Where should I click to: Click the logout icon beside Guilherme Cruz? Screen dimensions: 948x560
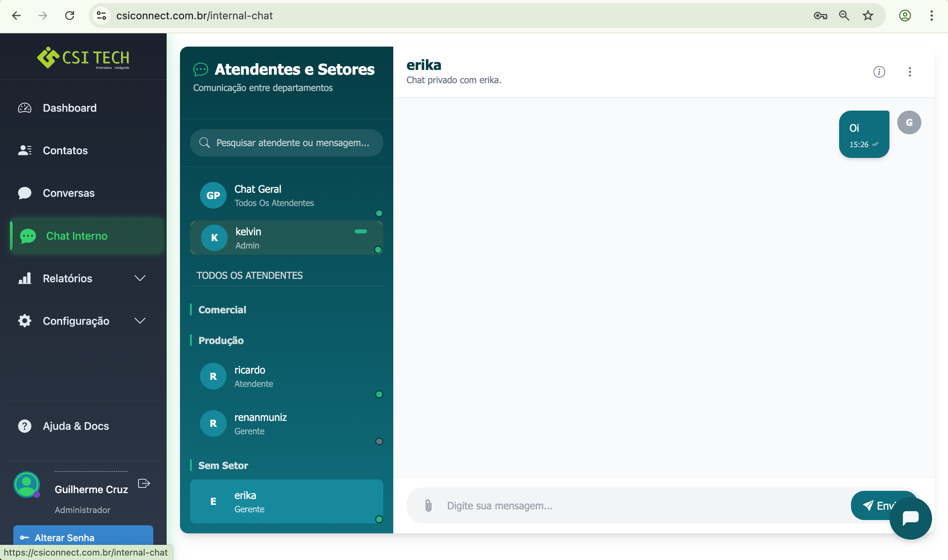tap(144, 483)
